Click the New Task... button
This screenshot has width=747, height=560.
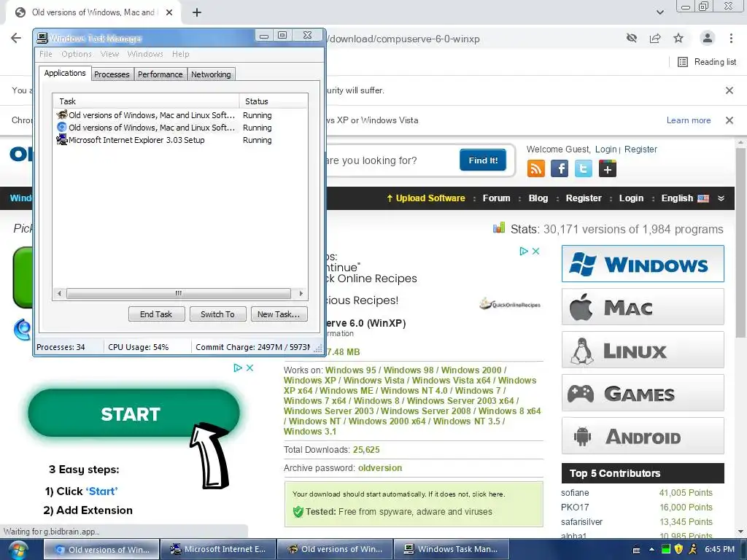click(x=279, y=314)
